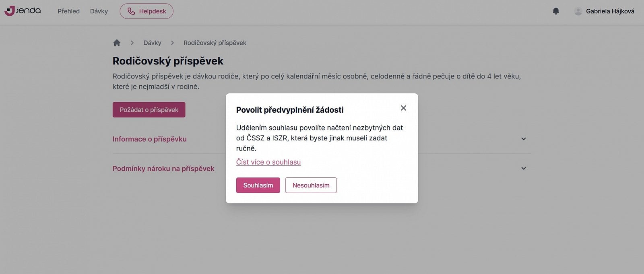
Task: Click Souhlasím to give consent
Action: click(258, 185)
